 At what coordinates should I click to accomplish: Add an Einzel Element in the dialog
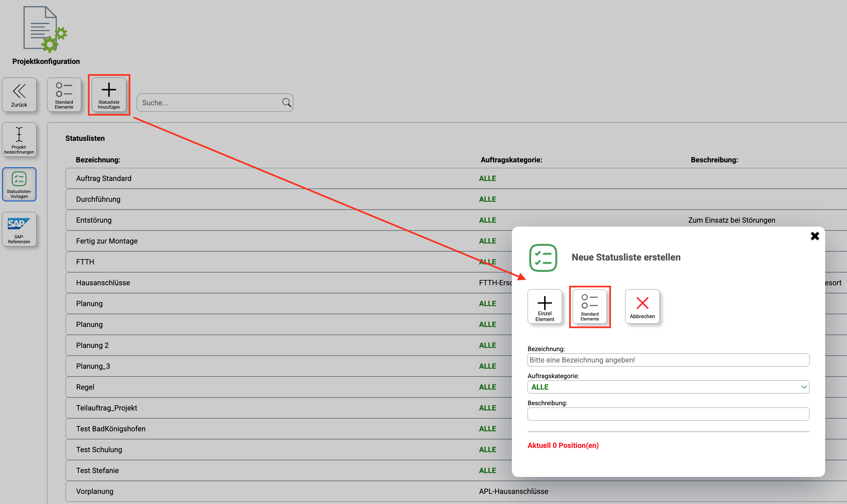click(545, 306)
